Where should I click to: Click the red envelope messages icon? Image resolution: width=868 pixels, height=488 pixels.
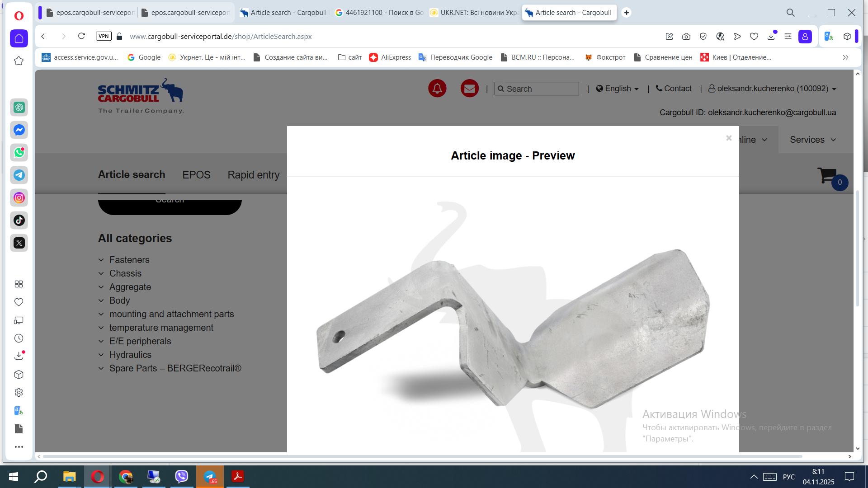[x=469, y=88]
